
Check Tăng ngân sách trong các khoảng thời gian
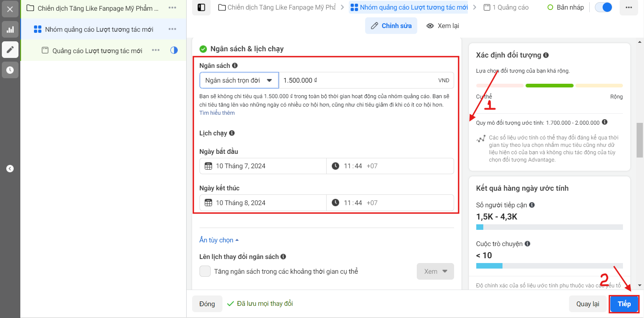coord(205,271)
